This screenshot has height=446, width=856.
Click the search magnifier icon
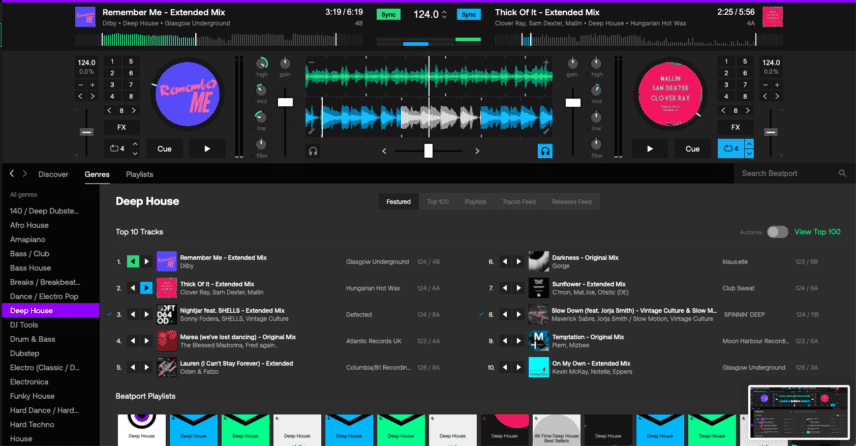[842, 174]
